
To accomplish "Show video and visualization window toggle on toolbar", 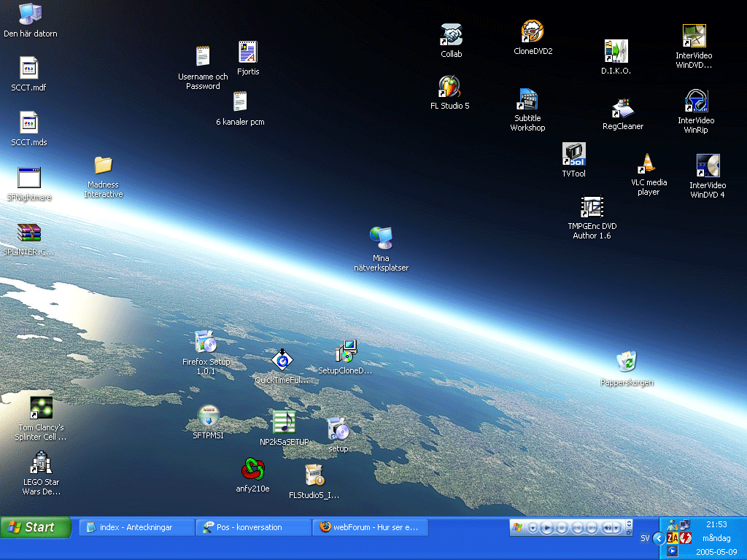I will 629,524.
